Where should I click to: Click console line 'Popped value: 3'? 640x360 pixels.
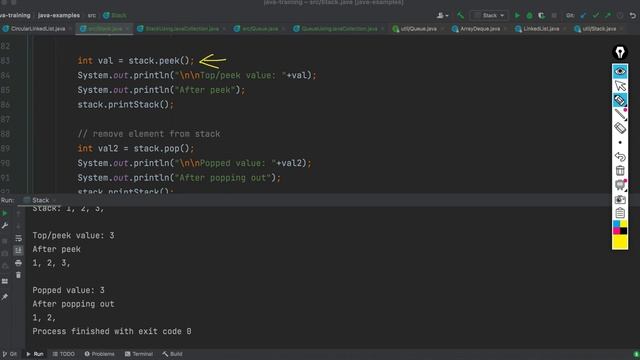click(68, 290)
